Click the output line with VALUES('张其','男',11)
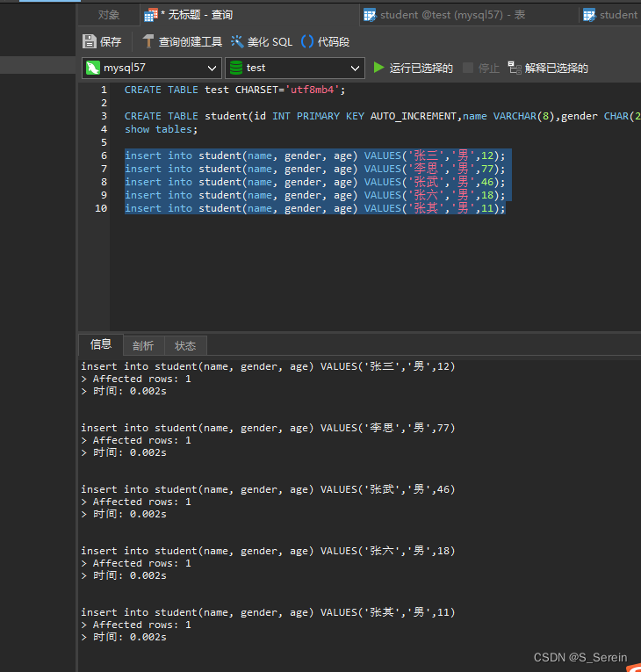Screen dimensions: 641x672 268,612
